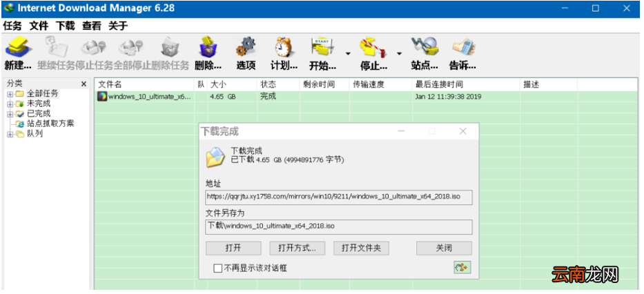Click the 删除... delete completed toolbar icon
644x294 pixels.
208,47
